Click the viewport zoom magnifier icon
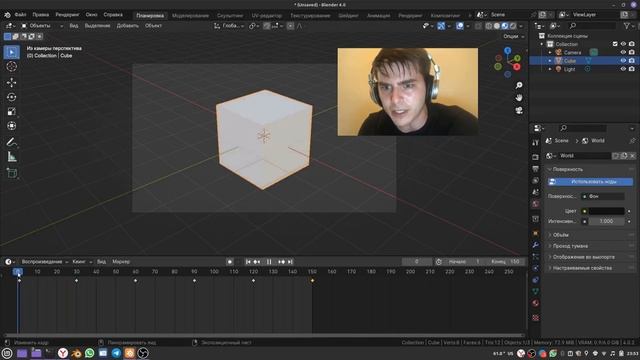The height and width of the screenshot is (360, 640). [x=519, y=85]
